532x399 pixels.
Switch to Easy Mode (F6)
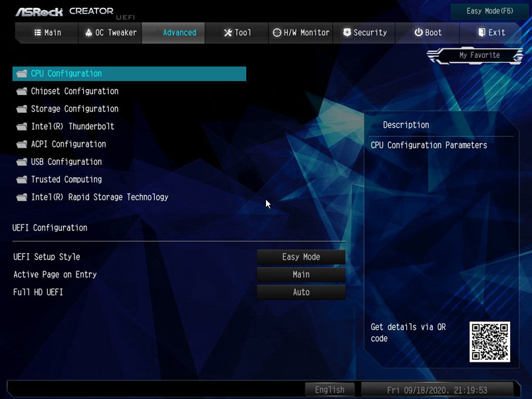489,11
